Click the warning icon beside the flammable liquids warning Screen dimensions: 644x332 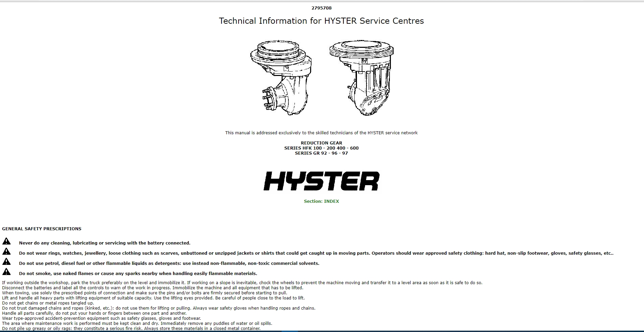7,261
